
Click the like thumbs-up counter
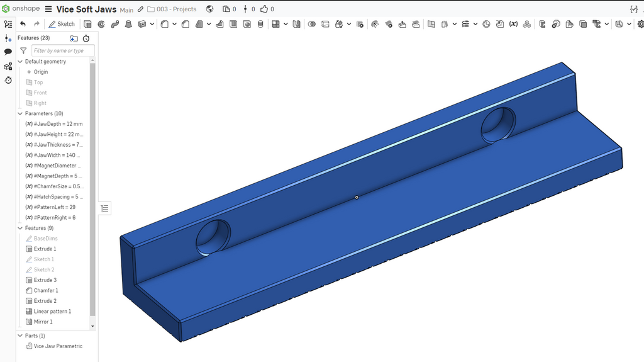(x=267, y=9)
